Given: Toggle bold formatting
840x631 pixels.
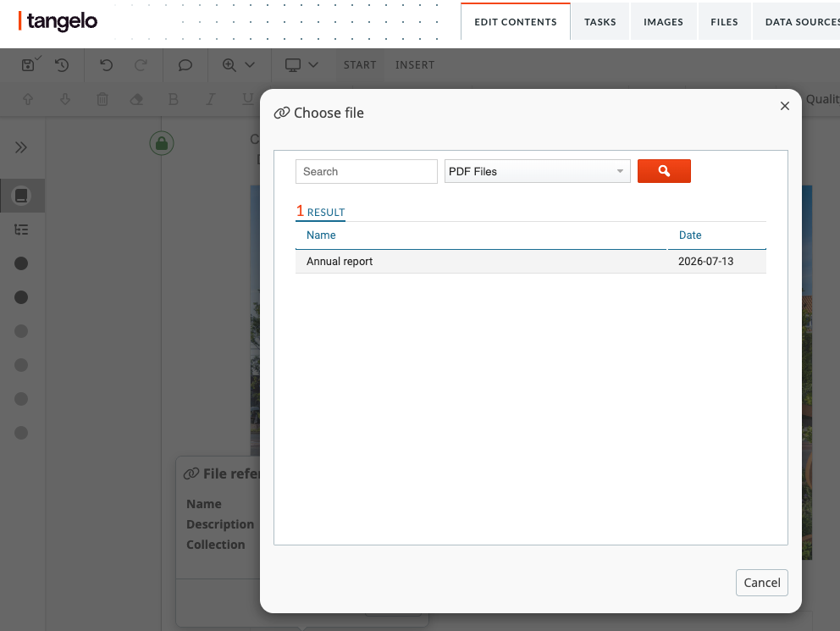Looking at the screenshot, I should (173, 99).
